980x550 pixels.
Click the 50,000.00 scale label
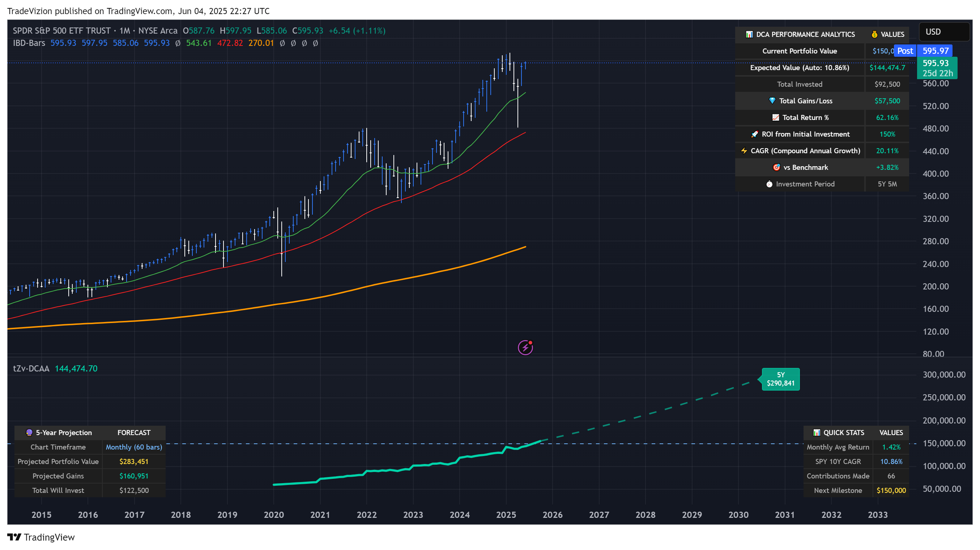click(942, 489)
